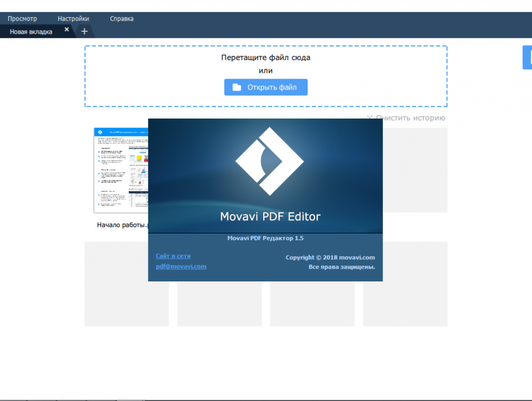Click the 'Начало работы' file name

(122, 225)
